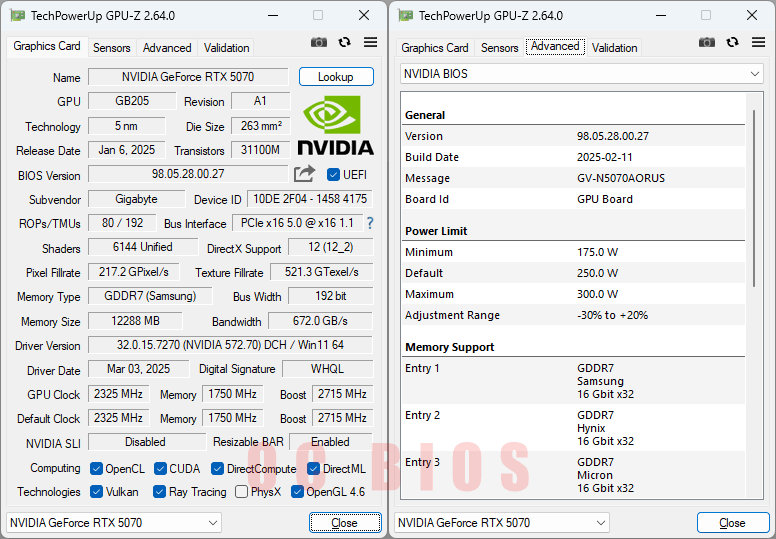Click the Bus Interface PCIe x16 5.0 field
Screen dimensions: 776x539
point(297,223)
